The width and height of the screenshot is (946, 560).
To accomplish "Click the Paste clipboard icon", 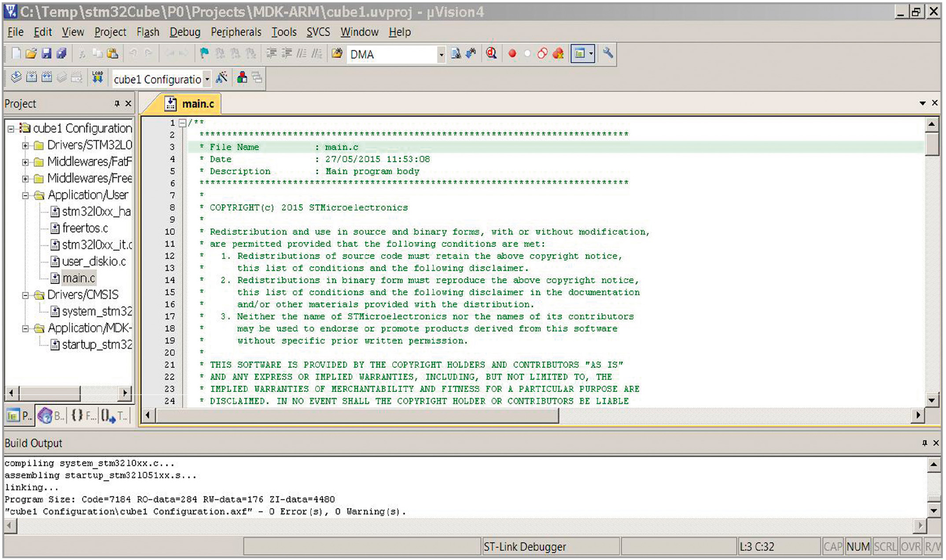I will click(x=113, y=54).
